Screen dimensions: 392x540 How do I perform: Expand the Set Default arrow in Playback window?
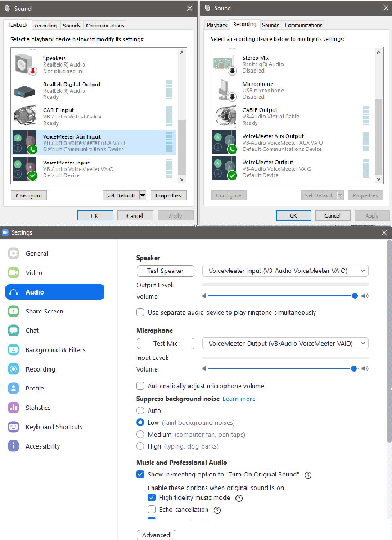point(143,195)
